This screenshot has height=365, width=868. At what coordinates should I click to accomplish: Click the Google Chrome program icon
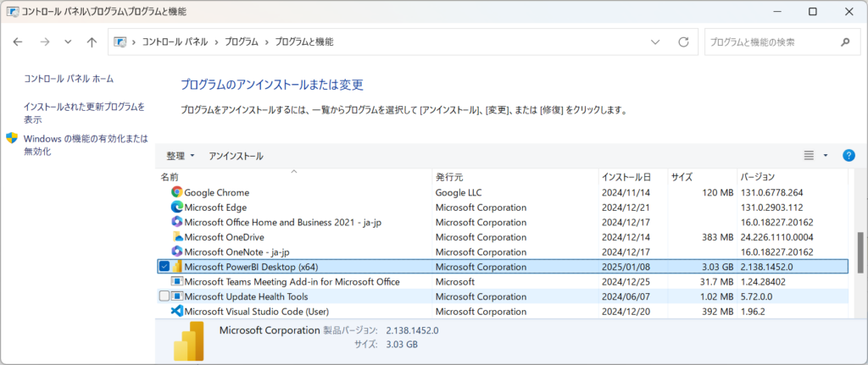click(177, 192)
